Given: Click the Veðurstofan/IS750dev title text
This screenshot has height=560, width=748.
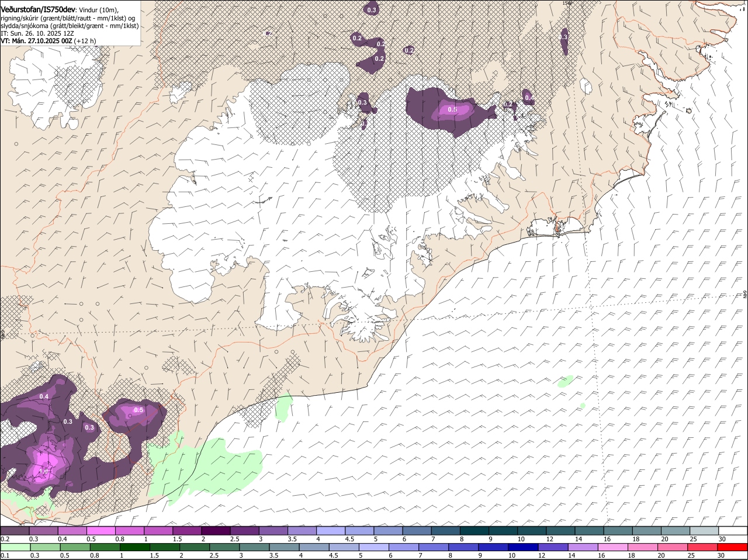Looking at the screenshot, I should [37, 10].
